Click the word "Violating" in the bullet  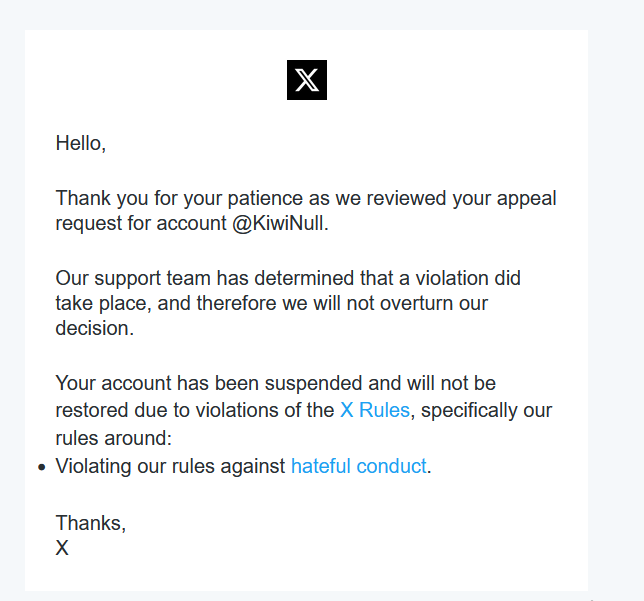pyautogui.click(x=97, y=466)
